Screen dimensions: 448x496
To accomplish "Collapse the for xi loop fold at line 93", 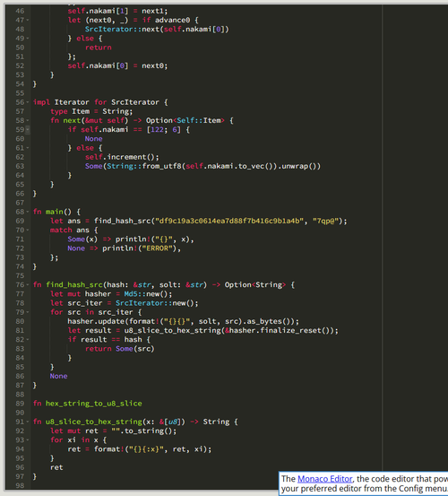I will [28, 440].
